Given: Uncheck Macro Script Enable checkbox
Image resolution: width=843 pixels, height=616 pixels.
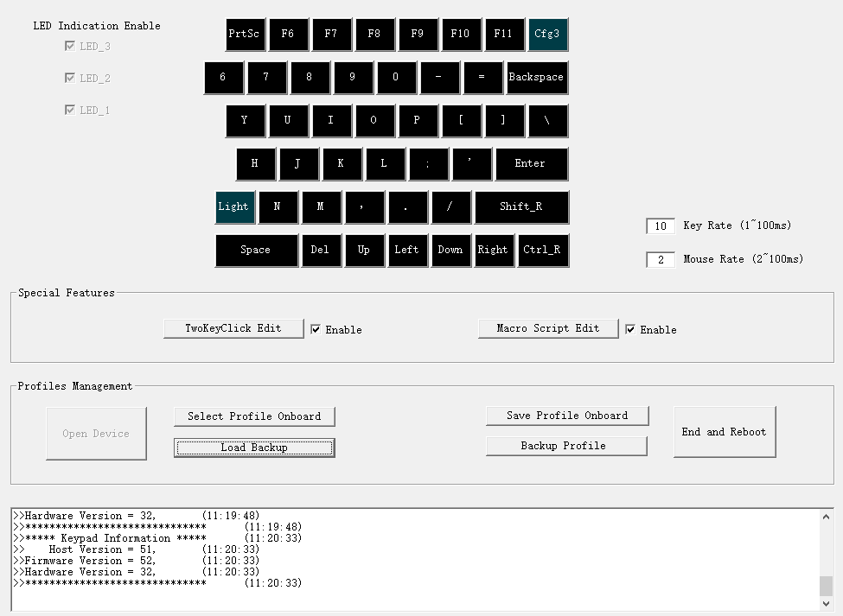Looking at the screenshot, I should [630, 330].
